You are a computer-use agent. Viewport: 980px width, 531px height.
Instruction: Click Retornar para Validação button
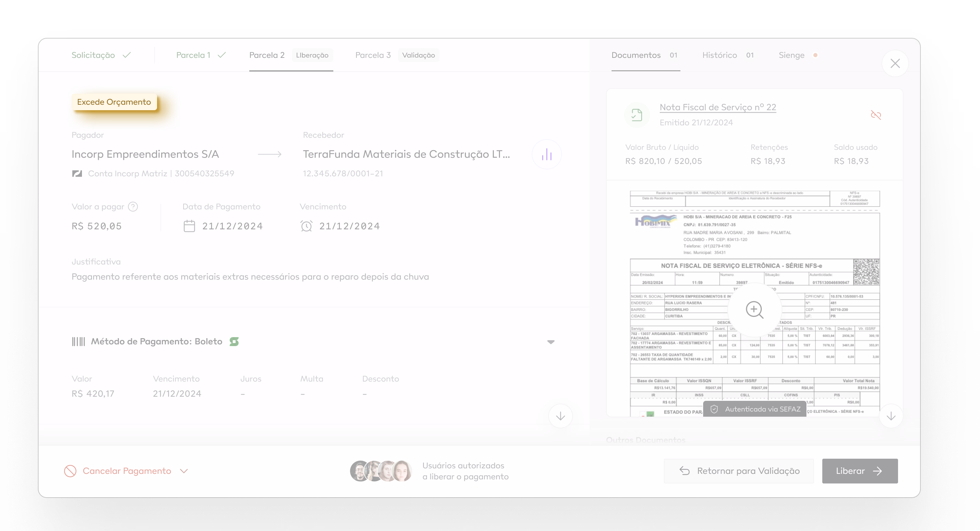[x=739, y=471]
